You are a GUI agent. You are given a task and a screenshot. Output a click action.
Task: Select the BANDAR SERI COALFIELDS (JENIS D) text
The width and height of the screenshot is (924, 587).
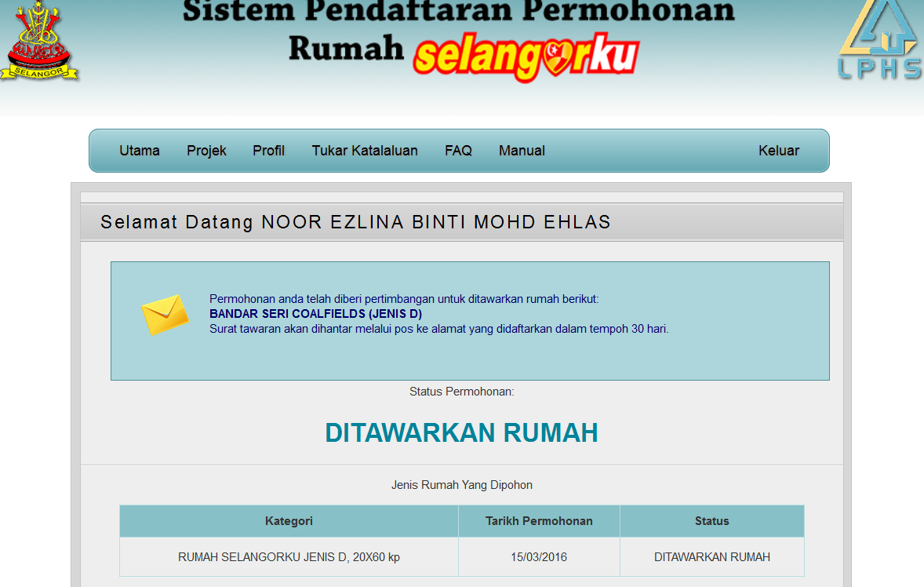click(x=316, y=314)
